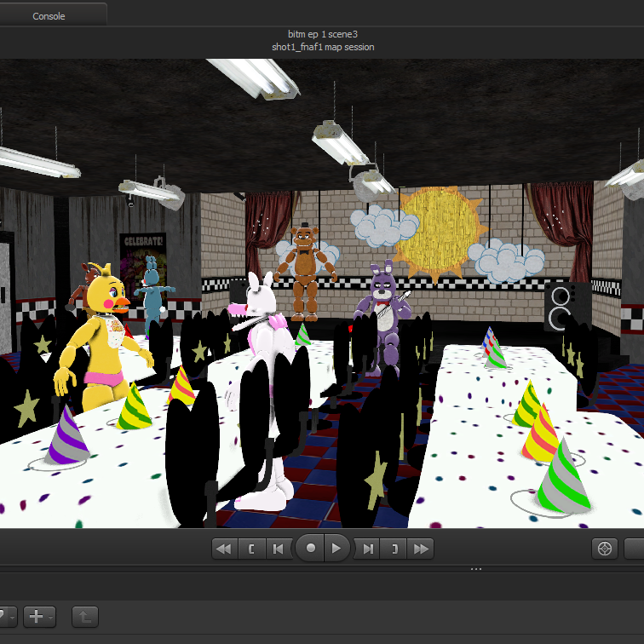Click the 'shot1_fnaf1 map session' label

tap(322, 47)
